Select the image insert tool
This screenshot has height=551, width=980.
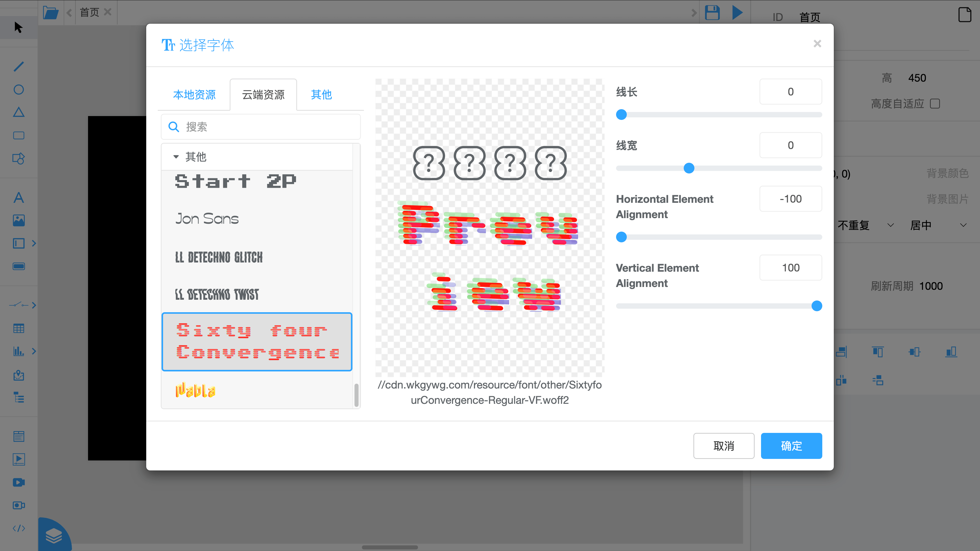(19, 221)
